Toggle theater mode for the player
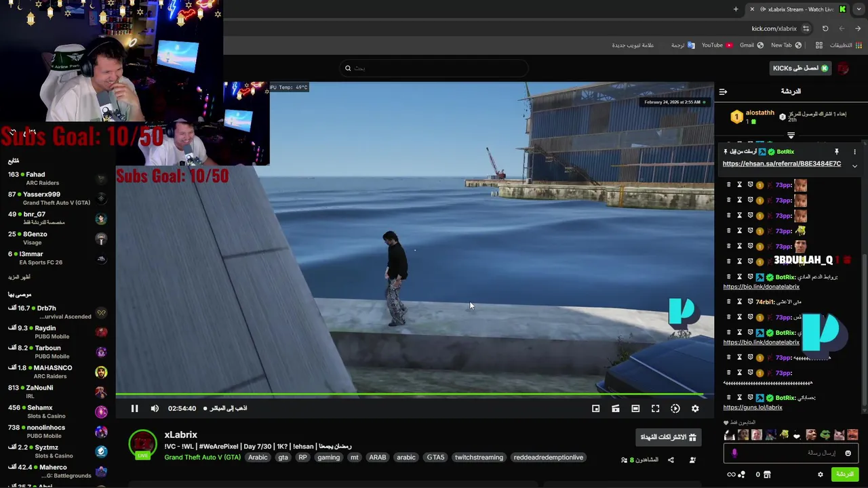868x488 pixels. 635,408
